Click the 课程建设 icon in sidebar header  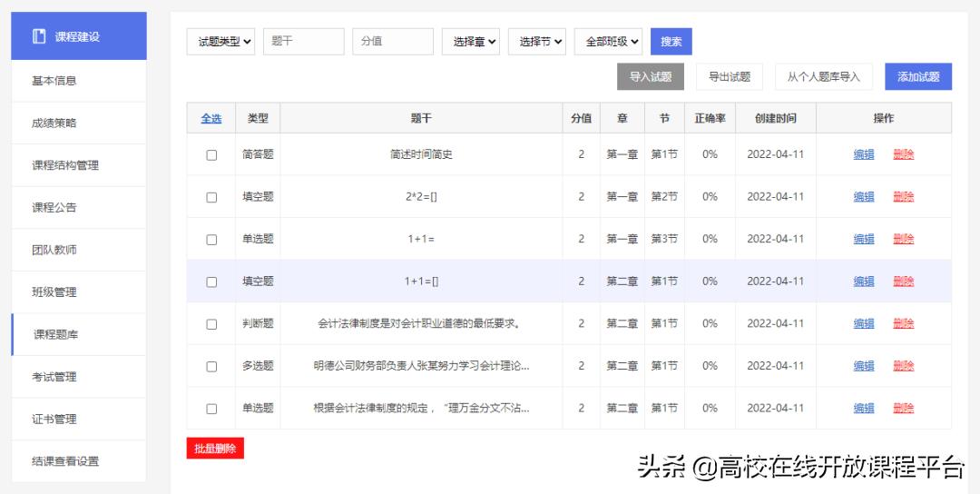point(39,36)
